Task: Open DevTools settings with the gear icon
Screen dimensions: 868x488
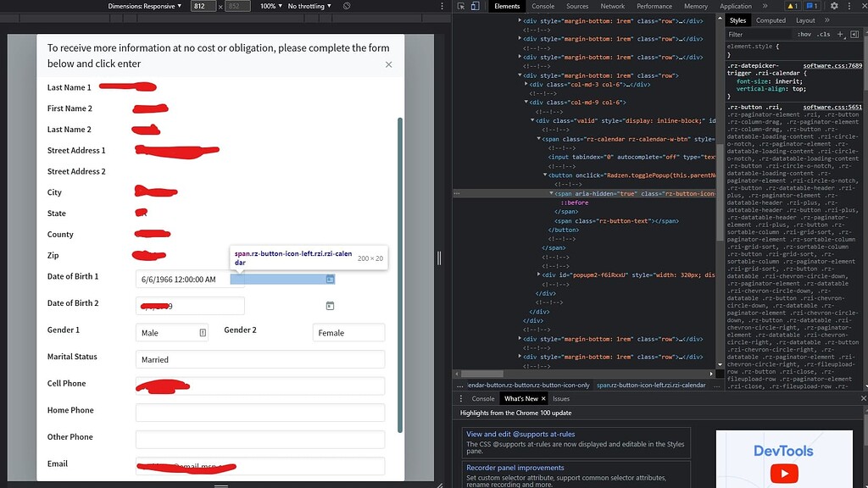Action: point(834,6)
